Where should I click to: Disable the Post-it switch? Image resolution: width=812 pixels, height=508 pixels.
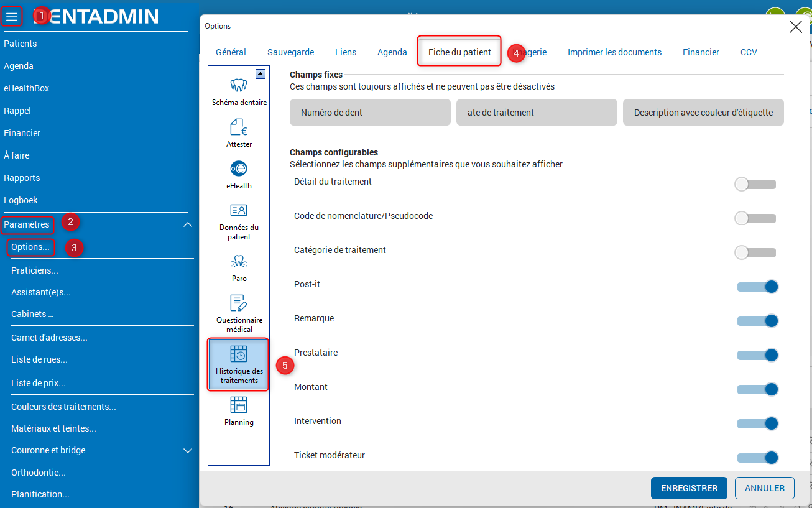[758, 287]
